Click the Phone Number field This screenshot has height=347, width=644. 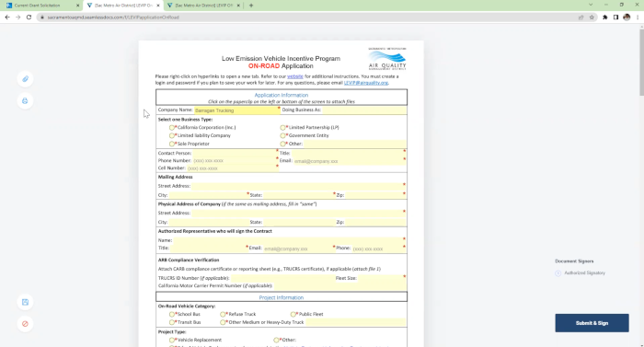(x=235, y=161)
